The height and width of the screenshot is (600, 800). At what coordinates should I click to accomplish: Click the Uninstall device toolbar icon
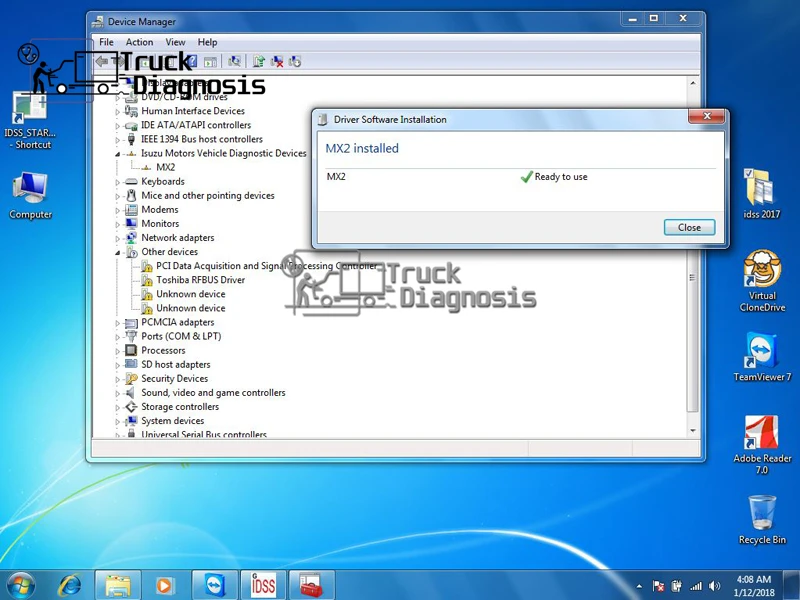pyautogui.click(x=277, y=62)
